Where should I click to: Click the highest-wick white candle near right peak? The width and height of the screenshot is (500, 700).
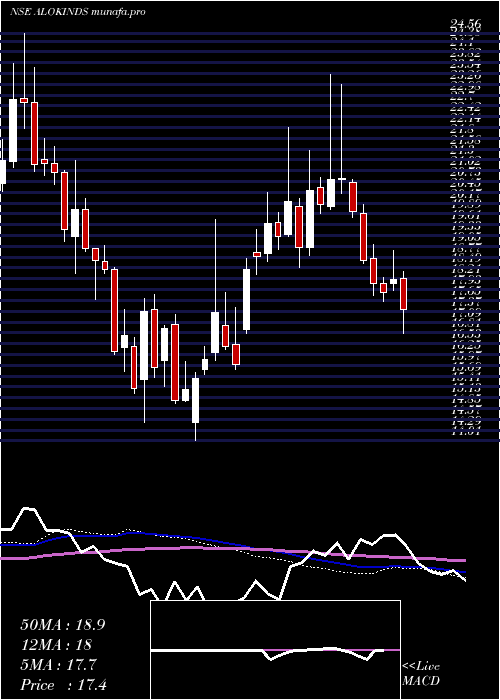coord(331,193)
